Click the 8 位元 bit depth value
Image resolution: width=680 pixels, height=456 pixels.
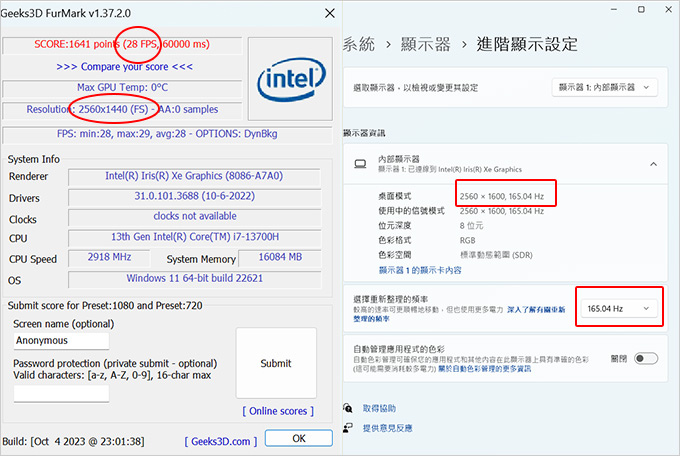471,226
